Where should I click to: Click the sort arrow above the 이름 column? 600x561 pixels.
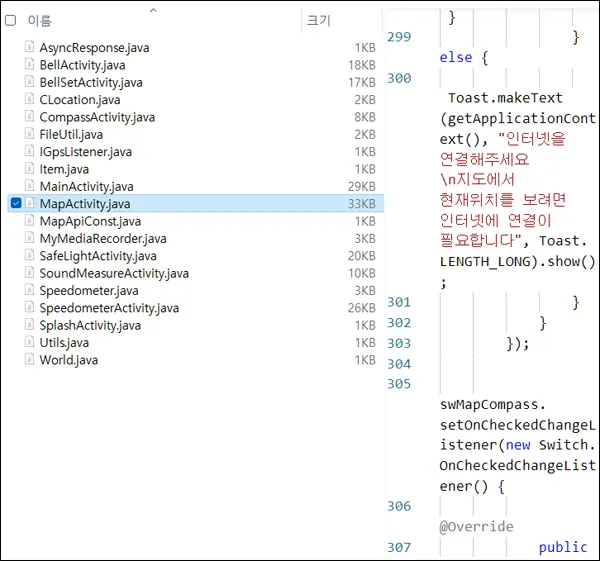tap(153, 10)
